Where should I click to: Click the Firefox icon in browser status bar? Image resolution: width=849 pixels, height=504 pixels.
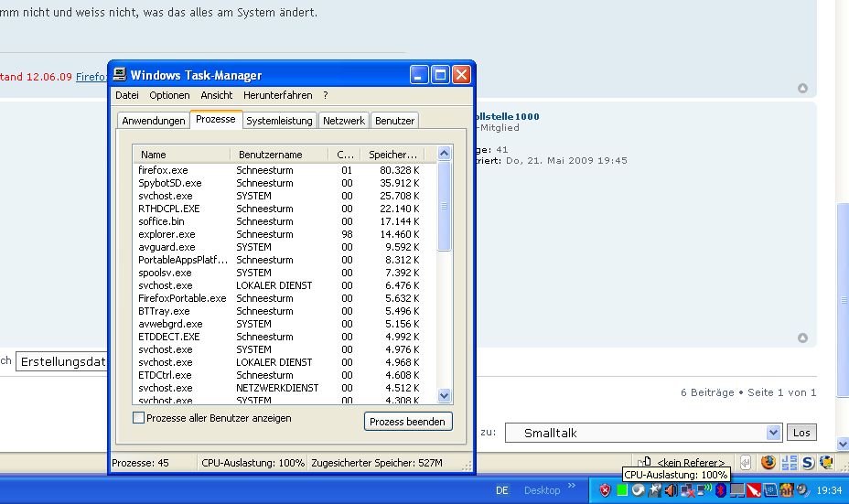(x=768, y=462)
